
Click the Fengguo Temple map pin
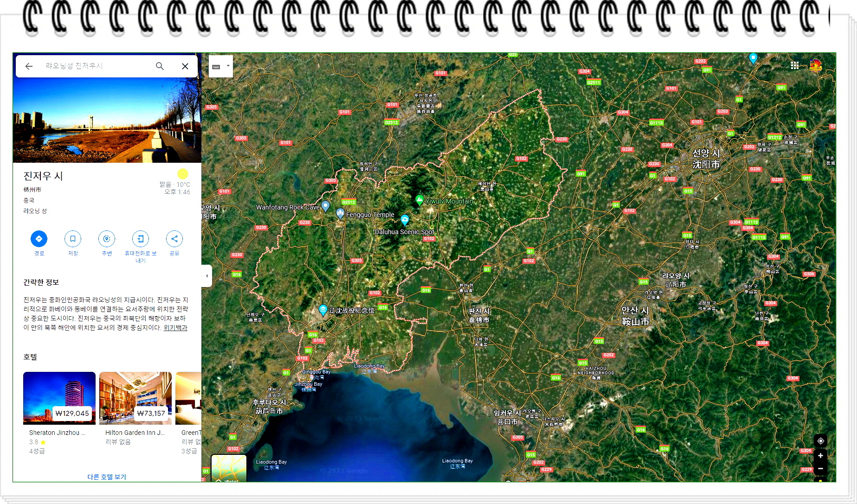(340, 214)
